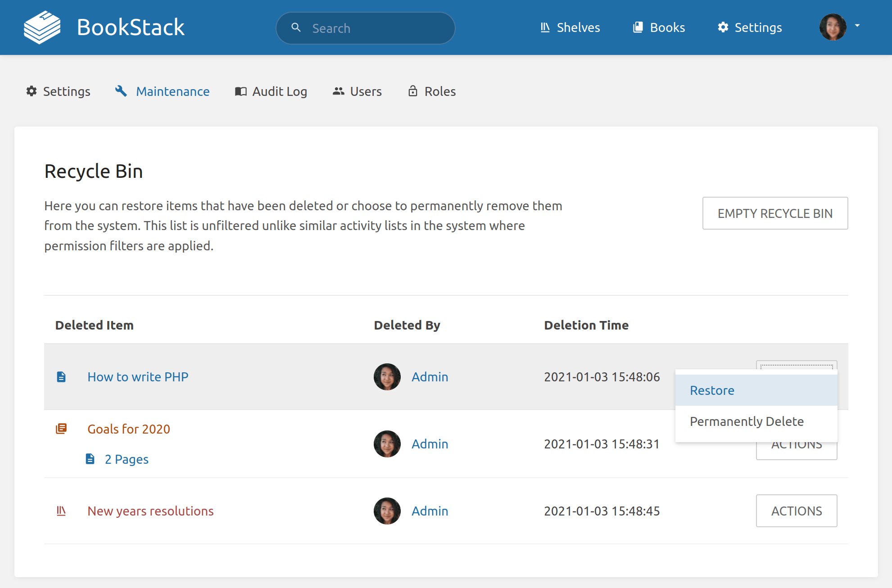892x588 pixels.
Task: Click the Users people icon
Action: (339, 91)
